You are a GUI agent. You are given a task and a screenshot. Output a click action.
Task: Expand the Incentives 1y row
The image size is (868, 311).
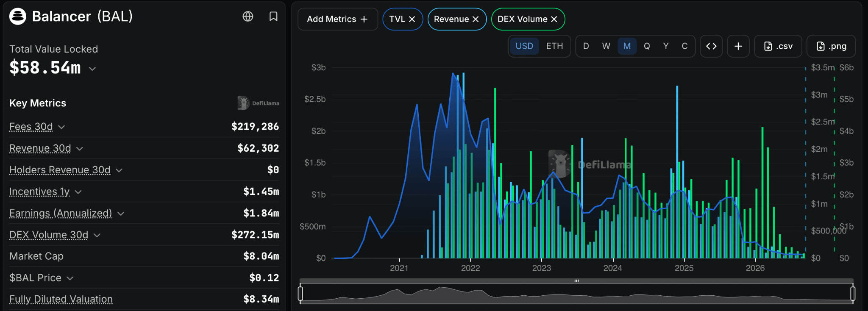[78, 192]
